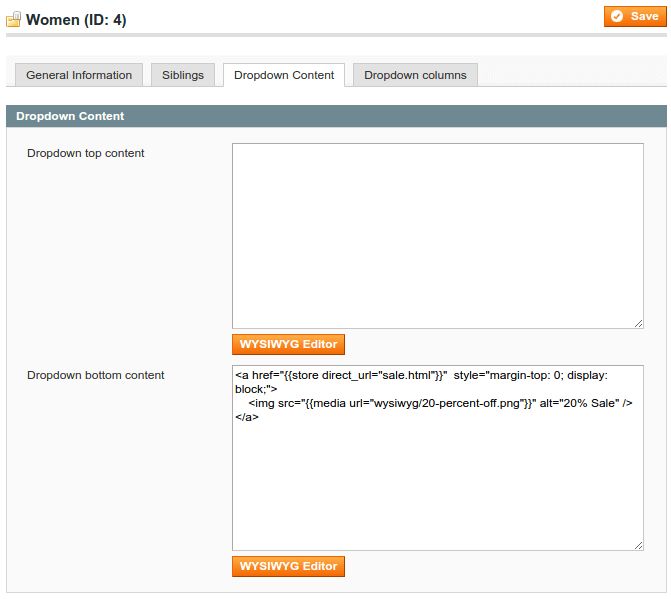Click the closing </a> tag line

click(247, 417)
